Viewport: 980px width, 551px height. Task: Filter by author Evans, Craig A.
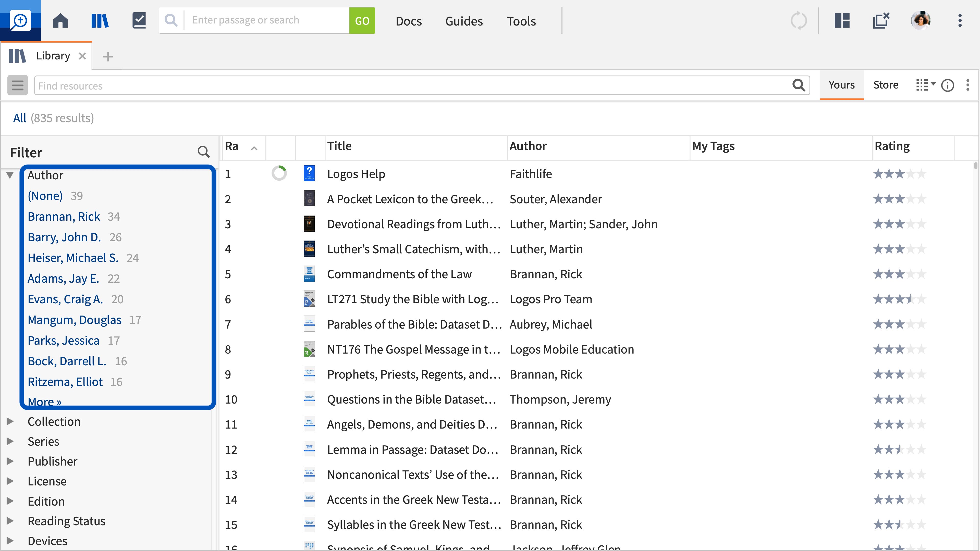65,299
